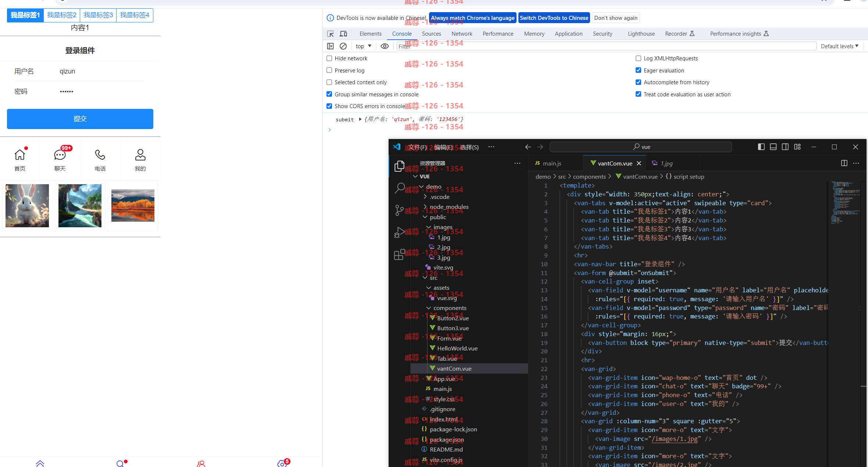Open the main.js editor tab
Image resolution: width=868 pixels, height=467 pixels.
552,163
